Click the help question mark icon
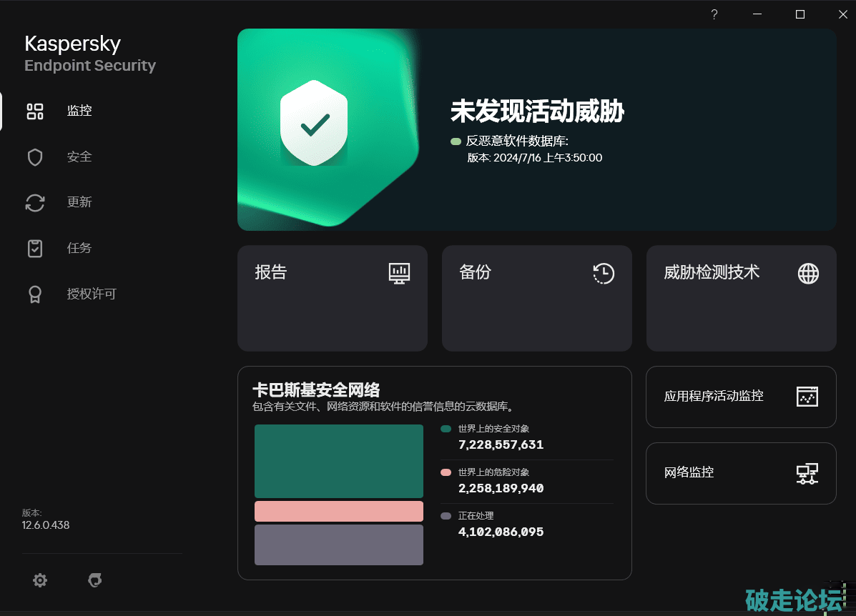Image resolution: width=856 pixels, height=616 pixels. click(x=714, y=14)
